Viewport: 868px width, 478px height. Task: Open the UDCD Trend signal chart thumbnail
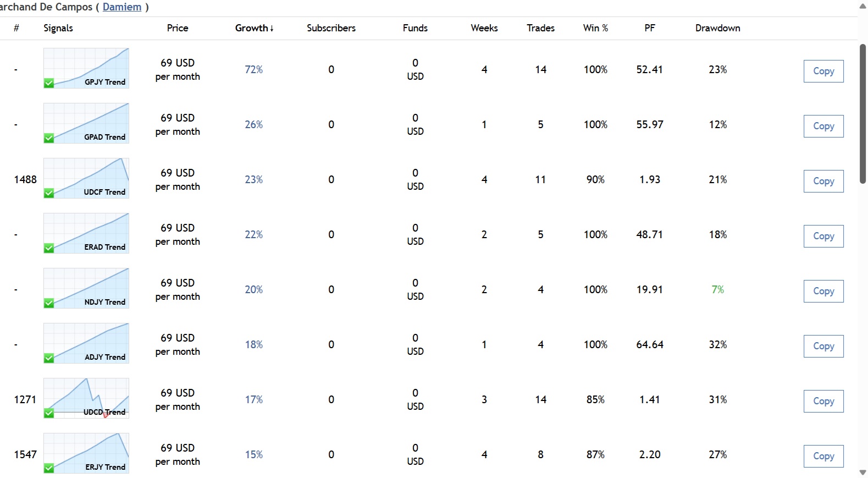tap(86, 398)
